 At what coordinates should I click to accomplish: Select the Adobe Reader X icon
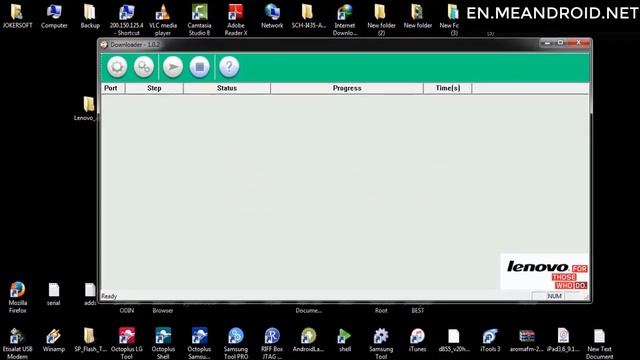236,20
